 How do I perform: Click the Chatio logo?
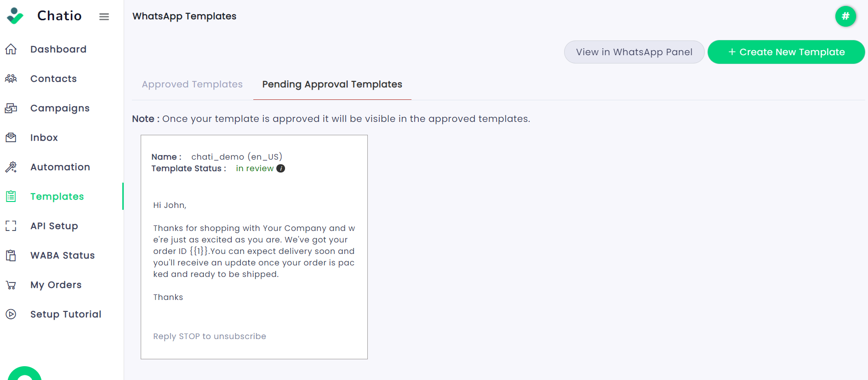(x=44, y=16)
